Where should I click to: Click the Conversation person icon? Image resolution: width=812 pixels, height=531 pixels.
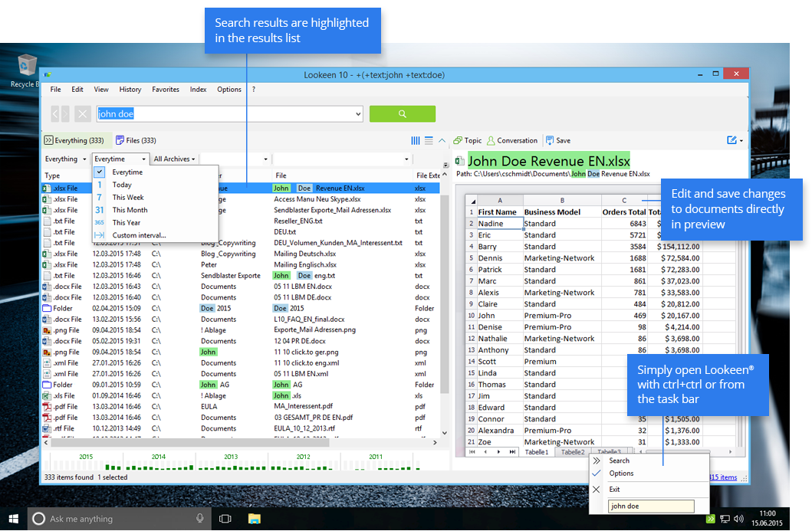490,141
